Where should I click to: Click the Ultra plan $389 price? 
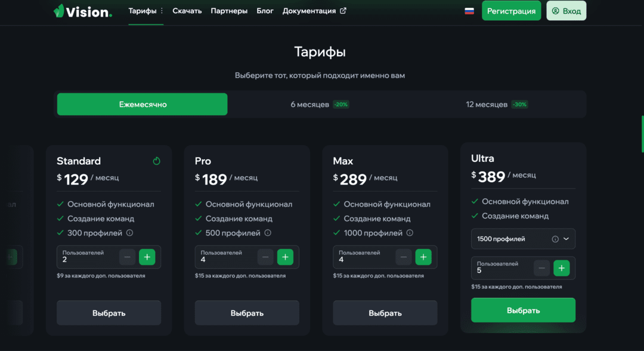point(488,177)
